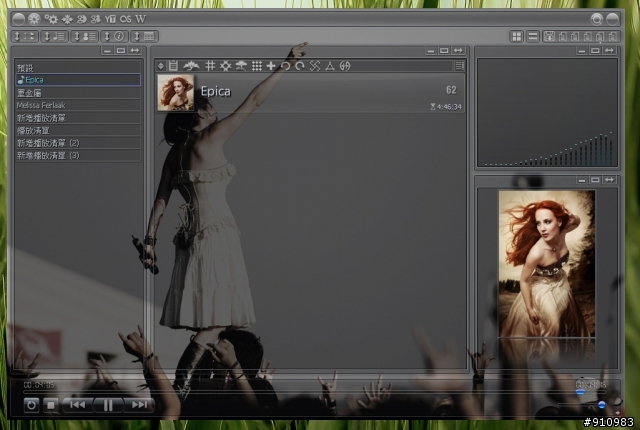The width and height of the screenshot is (640, 430).
Task: Click the OS icon in the top bar
Action: [126, 19]
